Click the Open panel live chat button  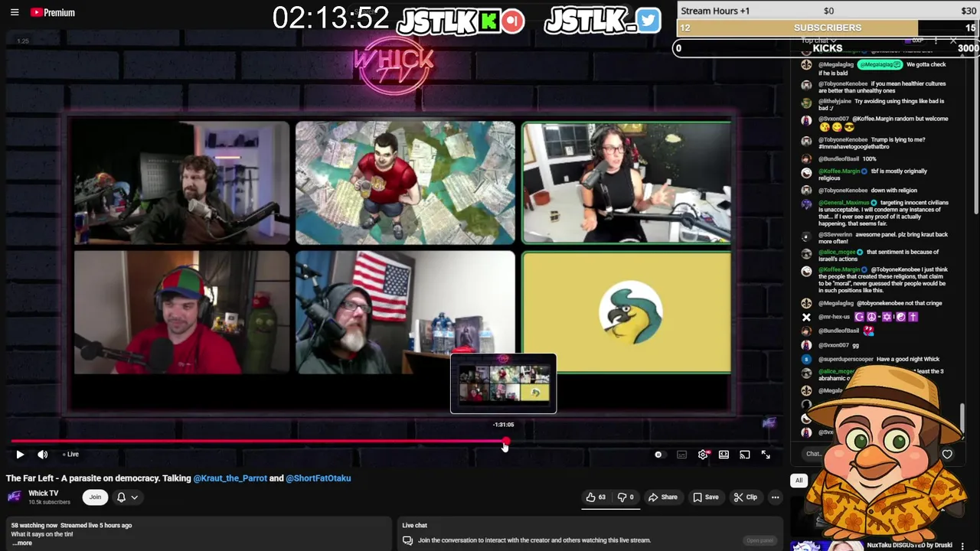click(759, 540)
